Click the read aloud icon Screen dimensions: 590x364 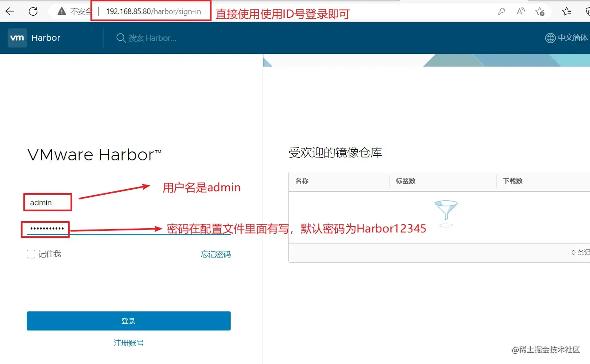pos(521,11)
